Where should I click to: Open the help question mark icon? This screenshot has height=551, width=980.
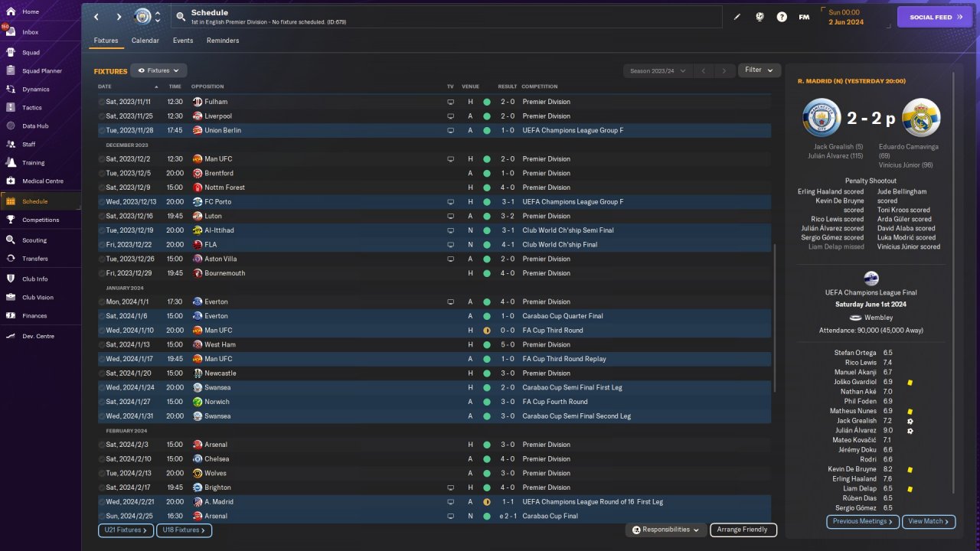(782, 17)
